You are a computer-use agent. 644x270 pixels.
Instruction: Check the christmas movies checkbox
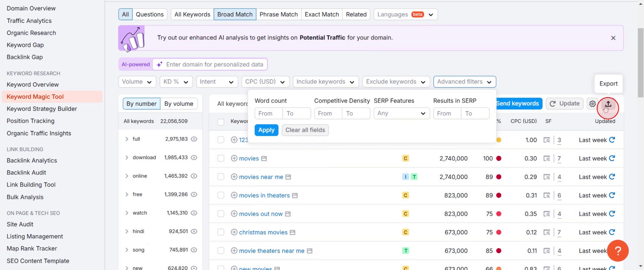click(x=220, y=232)
